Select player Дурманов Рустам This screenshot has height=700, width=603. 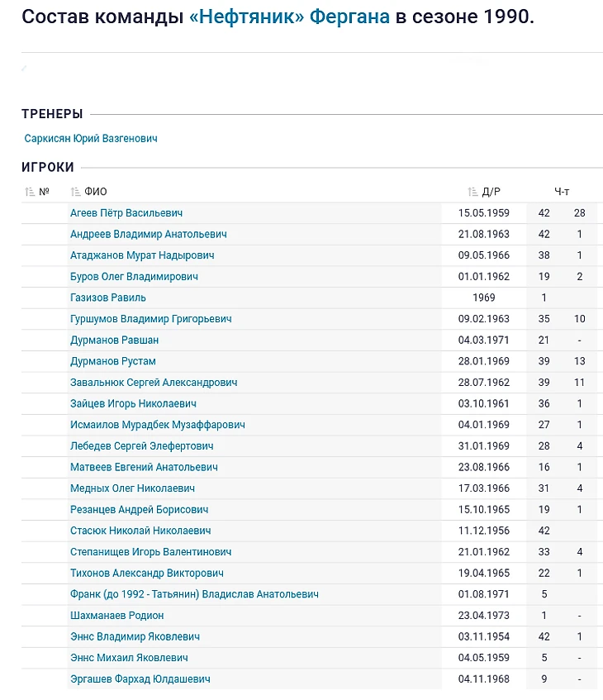point(113,361)
